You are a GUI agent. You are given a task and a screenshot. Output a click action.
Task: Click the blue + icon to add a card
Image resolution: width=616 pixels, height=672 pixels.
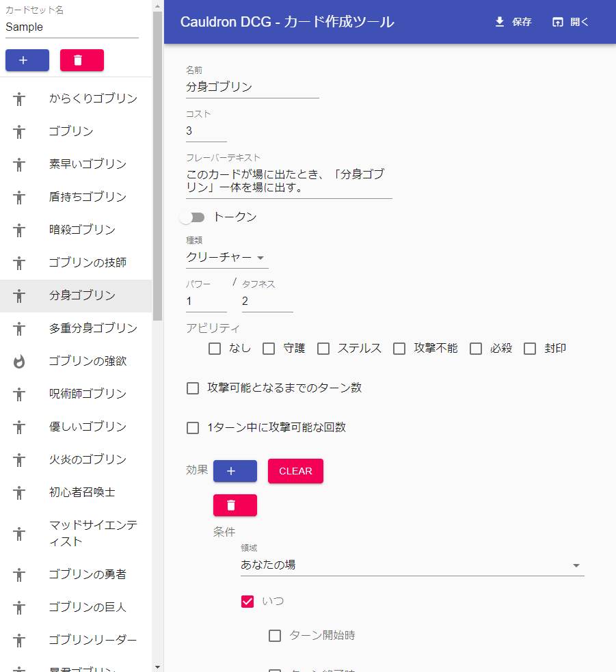[27, 60]
